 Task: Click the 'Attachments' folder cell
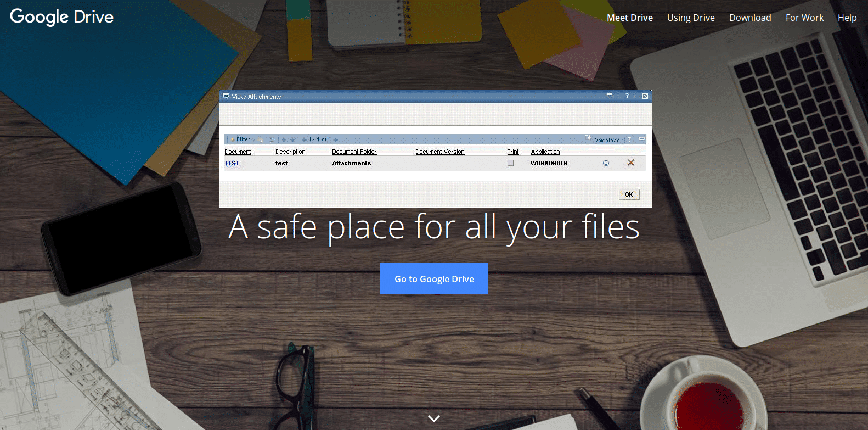point(351,163)
